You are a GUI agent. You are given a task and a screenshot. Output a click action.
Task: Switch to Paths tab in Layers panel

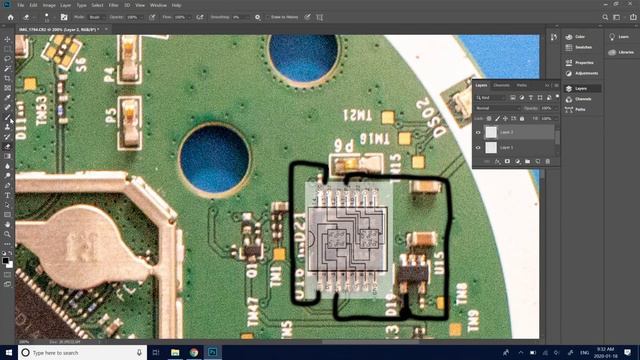tap(522, 85)
